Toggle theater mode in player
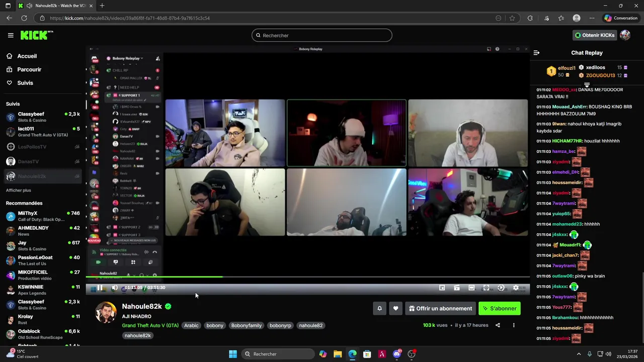 471,288
